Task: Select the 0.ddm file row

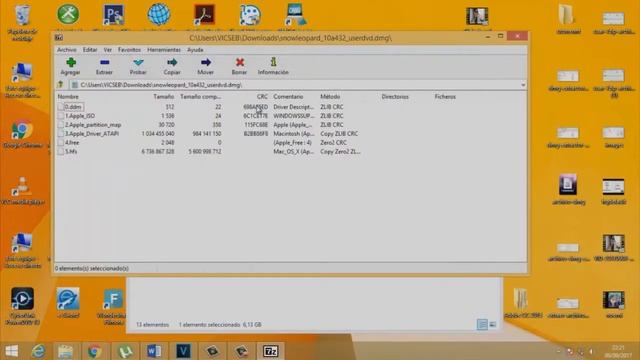Action: point(208,107)
